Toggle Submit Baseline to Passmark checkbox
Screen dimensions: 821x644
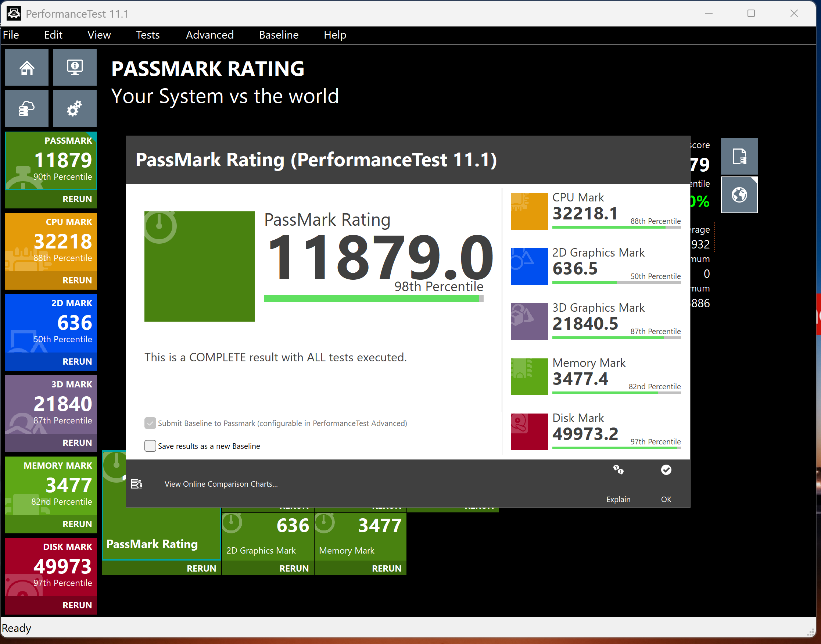150,423
